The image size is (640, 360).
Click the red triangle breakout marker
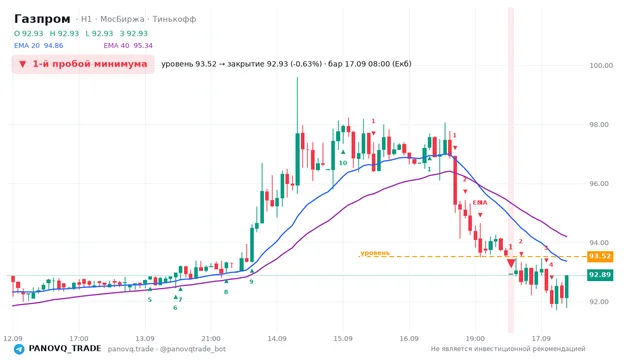[x=511, y=263]
